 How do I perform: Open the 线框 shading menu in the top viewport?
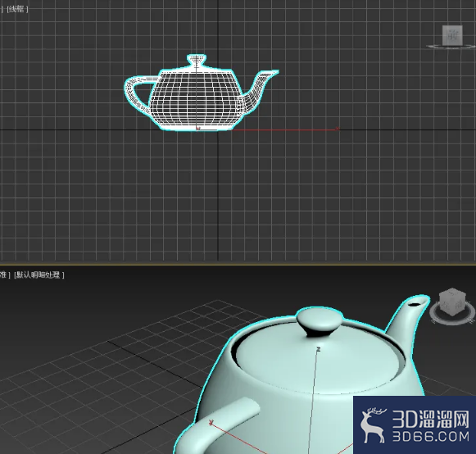[x=17, y=9]
